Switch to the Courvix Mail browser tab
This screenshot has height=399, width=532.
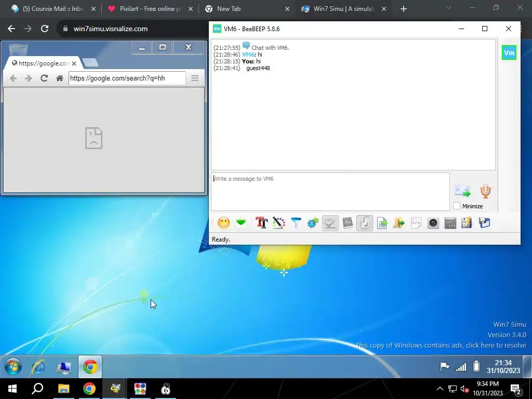(x=52, y=9)
